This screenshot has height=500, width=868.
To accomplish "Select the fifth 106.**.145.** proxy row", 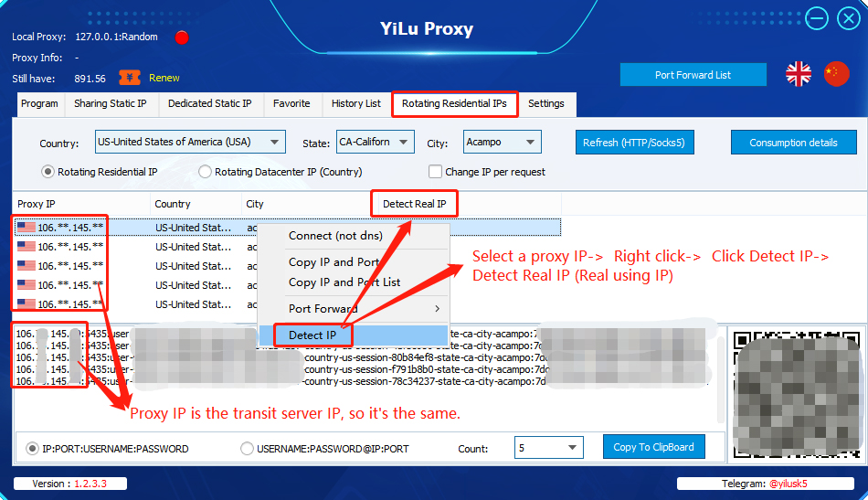I will tap(288, 304).
